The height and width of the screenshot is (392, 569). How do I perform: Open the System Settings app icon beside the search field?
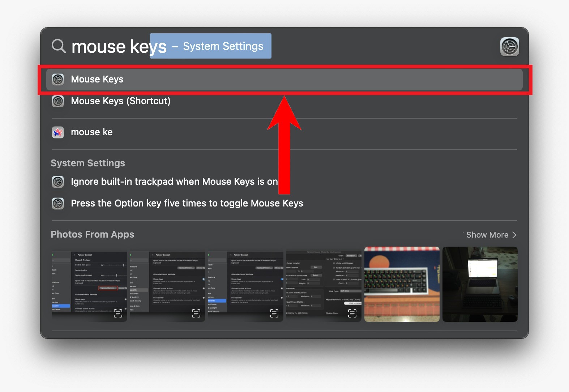tap(509, 47)
